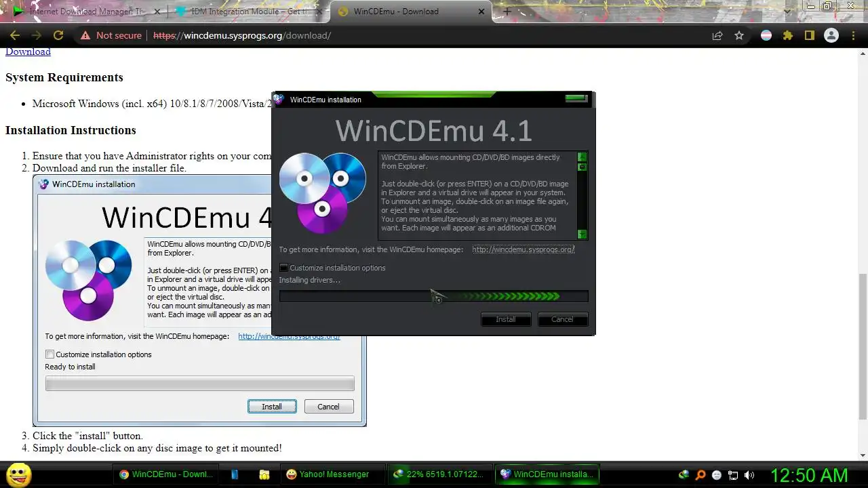Click the Not secure site warning
This screenshot has height=488, width=868.
click(111, 35)
